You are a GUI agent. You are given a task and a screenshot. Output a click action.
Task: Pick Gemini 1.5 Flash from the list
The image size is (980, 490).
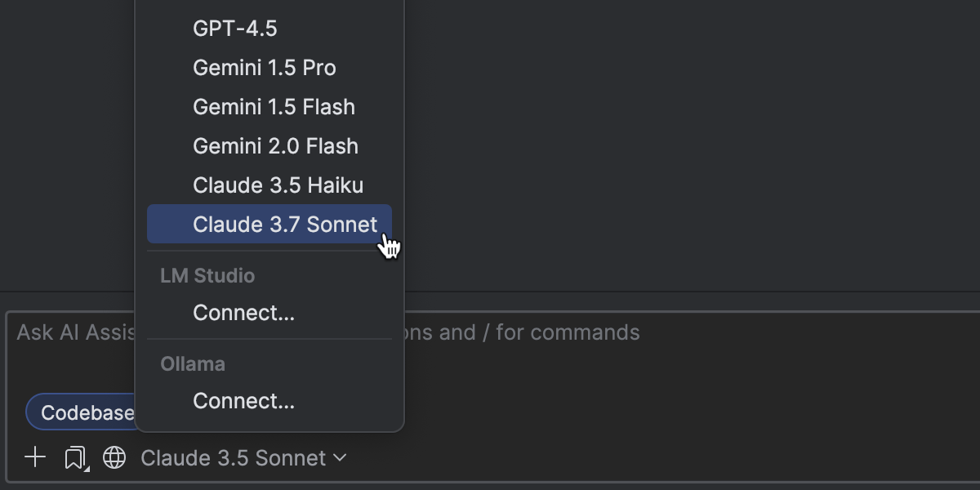(x=274, y=107)
